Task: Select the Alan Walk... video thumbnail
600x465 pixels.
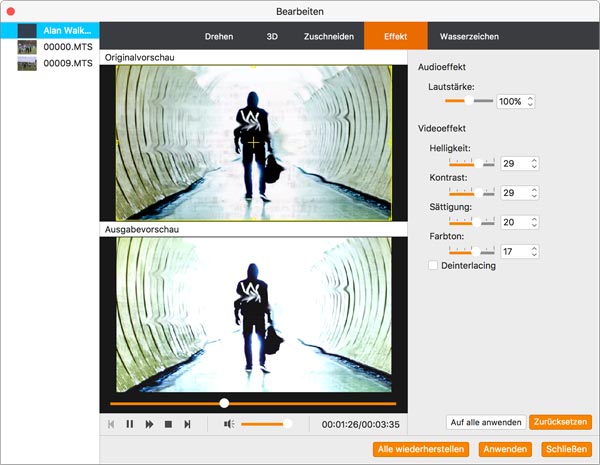Action: coord(27,31)
